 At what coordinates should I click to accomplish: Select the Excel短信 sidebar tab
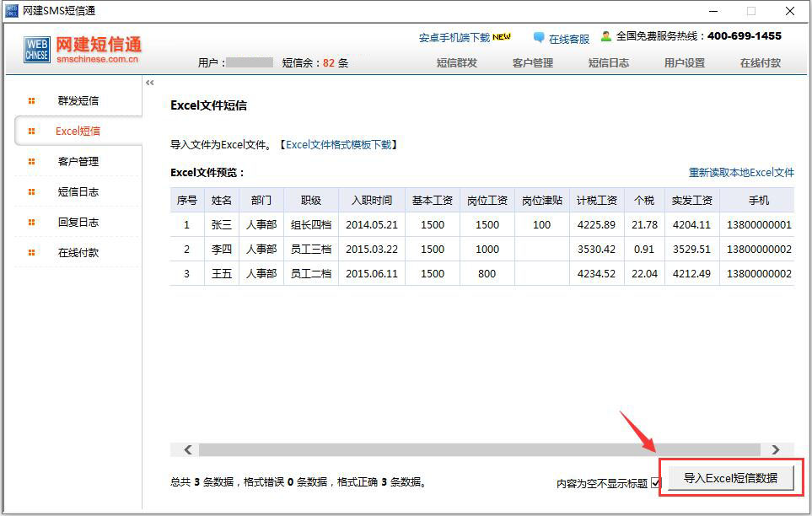[x=78, y=132]
